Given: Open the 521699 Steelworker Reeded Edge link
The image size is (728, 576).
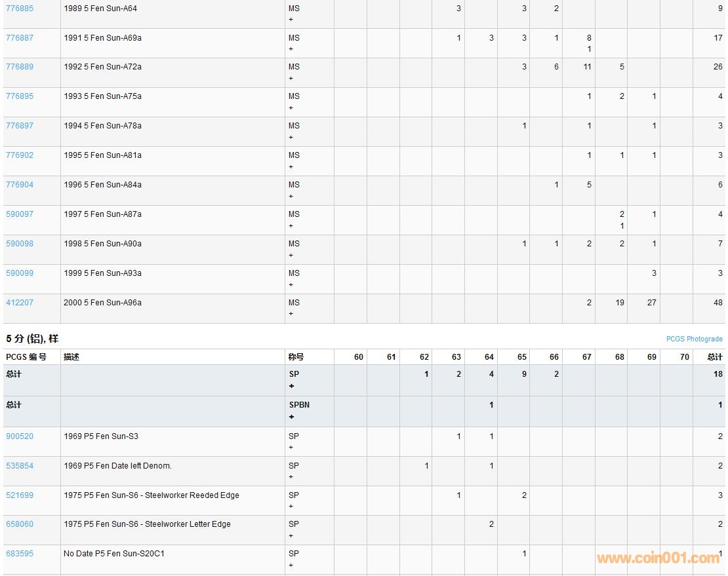Looking at the screenshot, I should pos(20,495).
